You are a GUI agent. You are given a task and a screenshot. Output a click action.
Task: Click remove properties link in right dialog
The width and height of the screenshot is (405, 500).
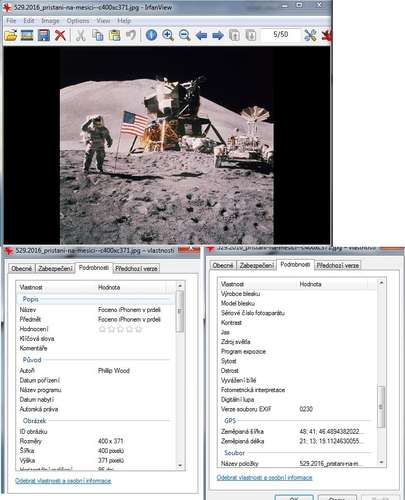264,477
